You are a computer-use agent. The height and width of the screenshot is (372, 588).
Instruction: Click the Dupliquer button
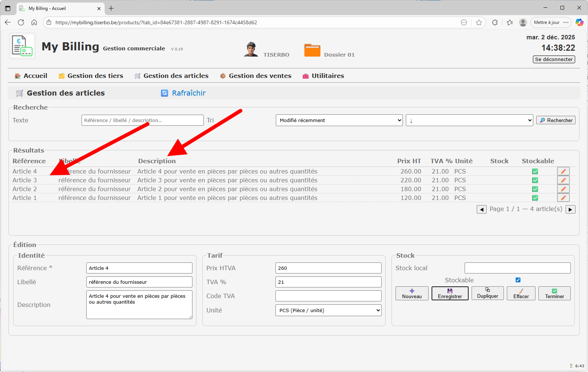(x=487, y=293)
